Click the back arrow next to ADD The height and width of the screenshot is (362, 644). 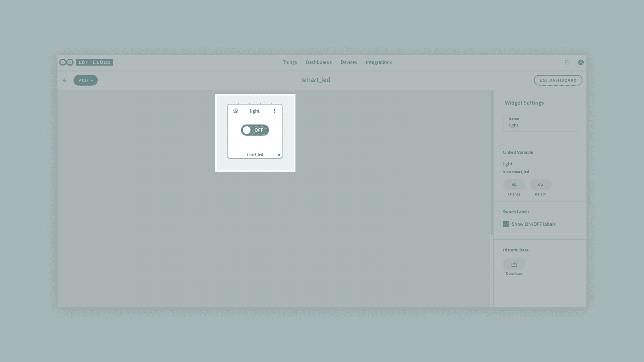pyautogui.click(x=65, y=80)
